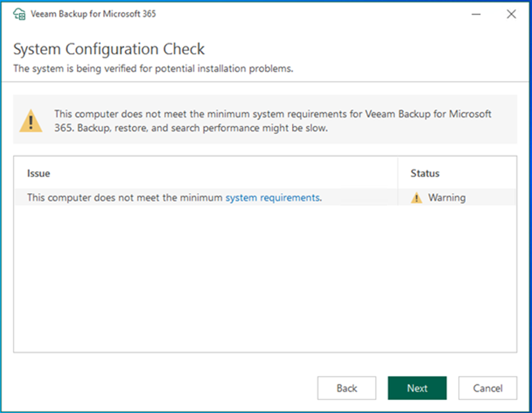Click the 'Veeam Backup for Microsoft 365' window title
This screenshot has height=413, width=532.
93,14
